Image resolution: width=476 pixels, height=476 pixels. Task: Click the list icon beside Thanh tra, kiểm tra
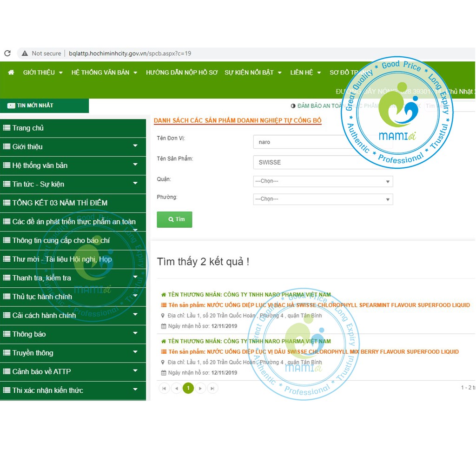pyautogui.click(x=7, y=278)
